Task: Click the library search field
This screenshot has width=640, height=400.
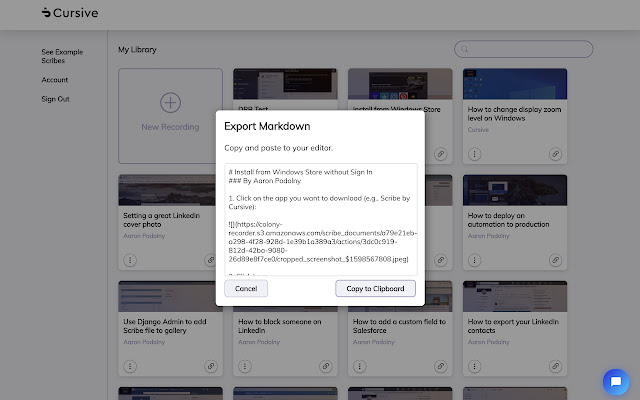Action: pos(523,49)
